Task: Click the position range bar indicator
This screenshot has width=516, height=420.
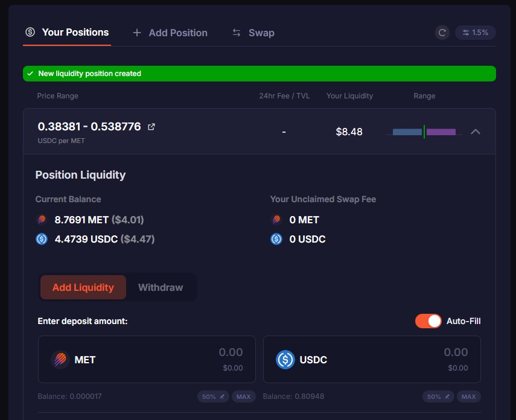Action: coord(424,132)
